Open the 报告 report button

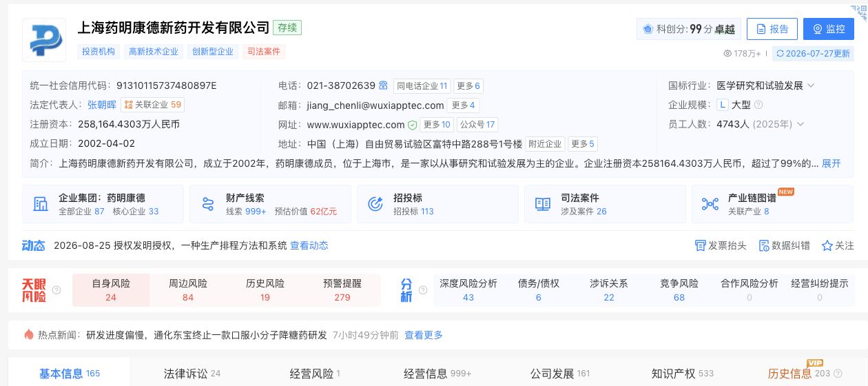pyautogui.click(x=772, y=29)
